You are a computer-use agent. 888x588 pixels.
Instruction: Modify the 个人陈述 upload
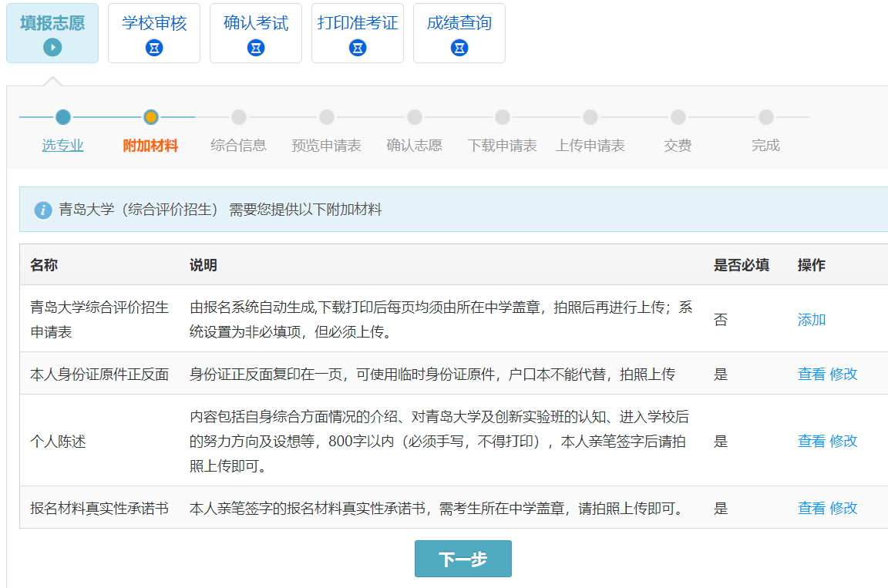tap(843, 442)
